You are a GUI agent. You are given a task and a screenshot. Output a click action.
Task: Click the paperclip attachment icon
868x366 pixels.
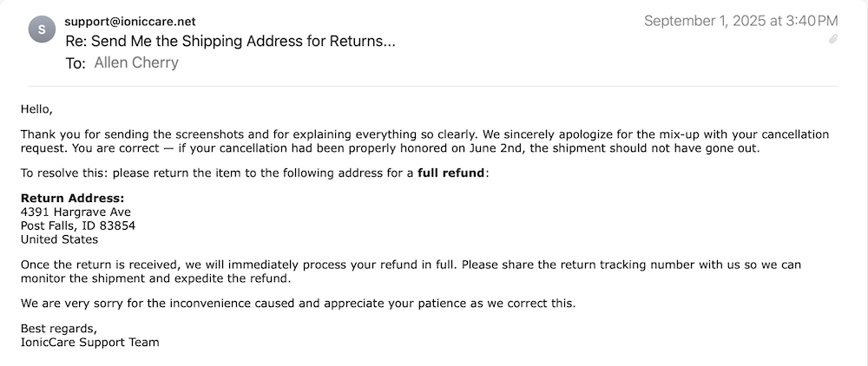833,40
